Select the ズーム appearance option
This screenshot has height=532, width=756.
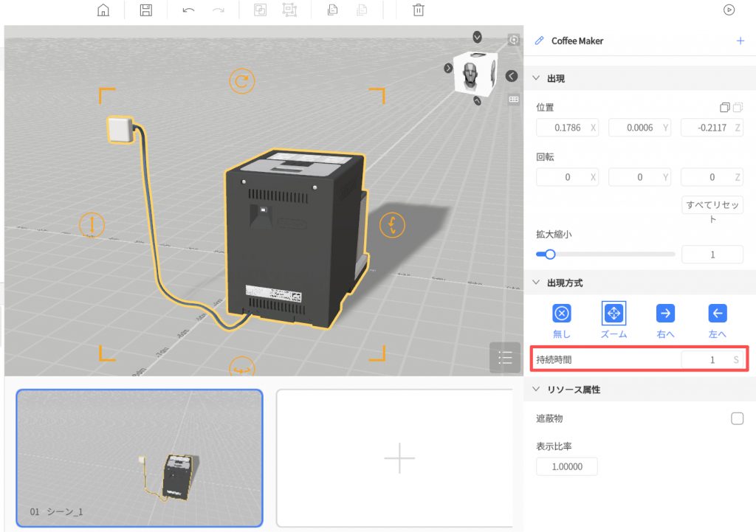614,314
